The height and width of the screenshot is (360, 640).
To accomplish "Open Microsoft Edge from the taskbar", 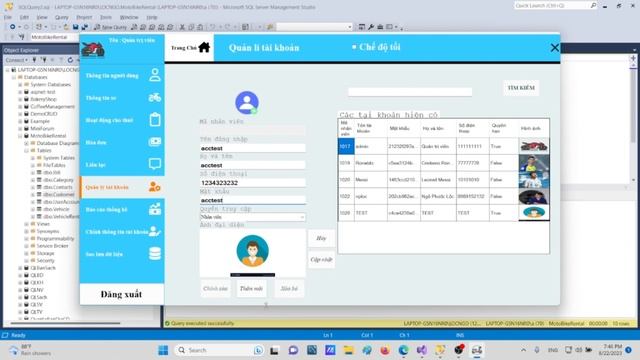I will (403, 350).
